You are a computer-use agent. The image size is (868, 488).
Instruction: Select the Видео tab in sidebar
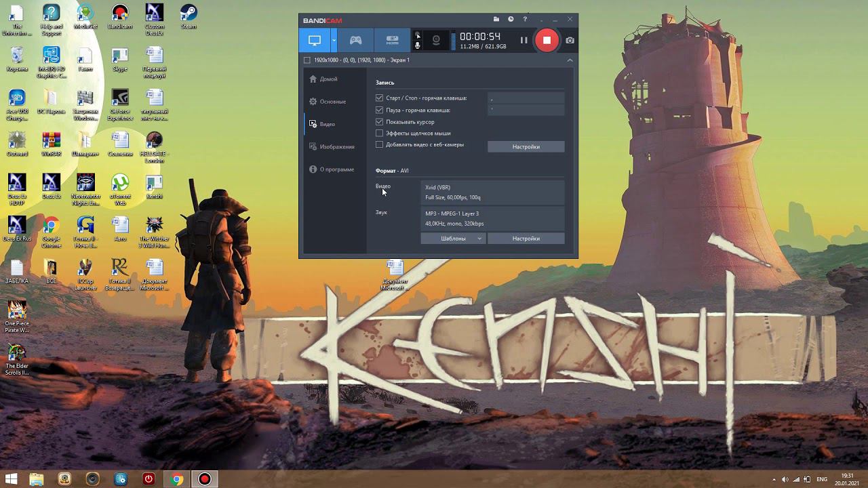coord(322,124)
